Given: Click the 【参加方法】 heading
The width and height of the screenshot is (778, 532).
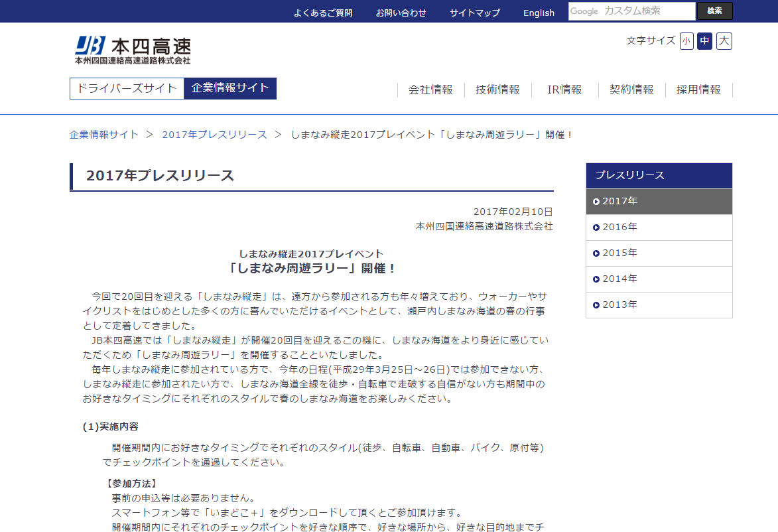Looking at the screenshot, I should point(131,484).
